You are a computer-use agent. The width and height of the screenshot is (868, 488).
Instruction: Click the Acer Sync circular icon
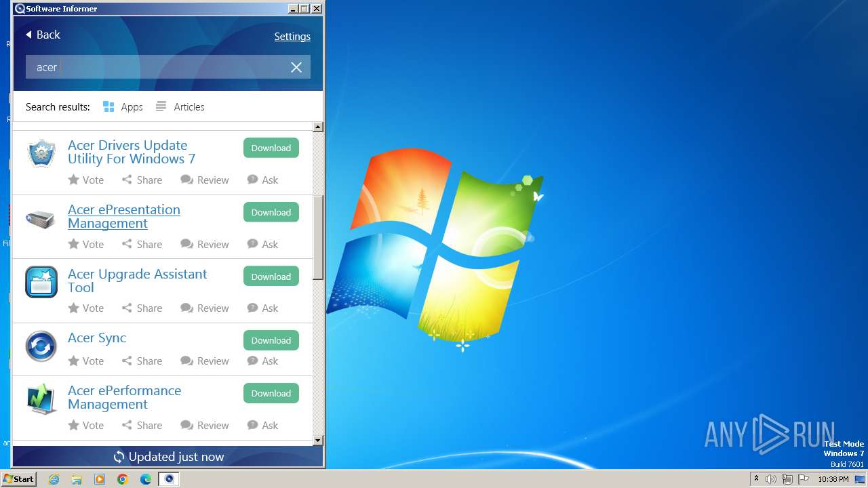point(41,346)
